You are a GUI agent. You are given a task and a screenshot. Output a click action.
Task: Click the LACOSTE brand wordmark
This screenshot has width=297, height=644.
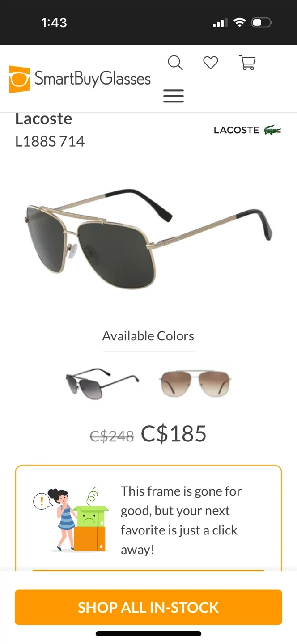point(236,130)
